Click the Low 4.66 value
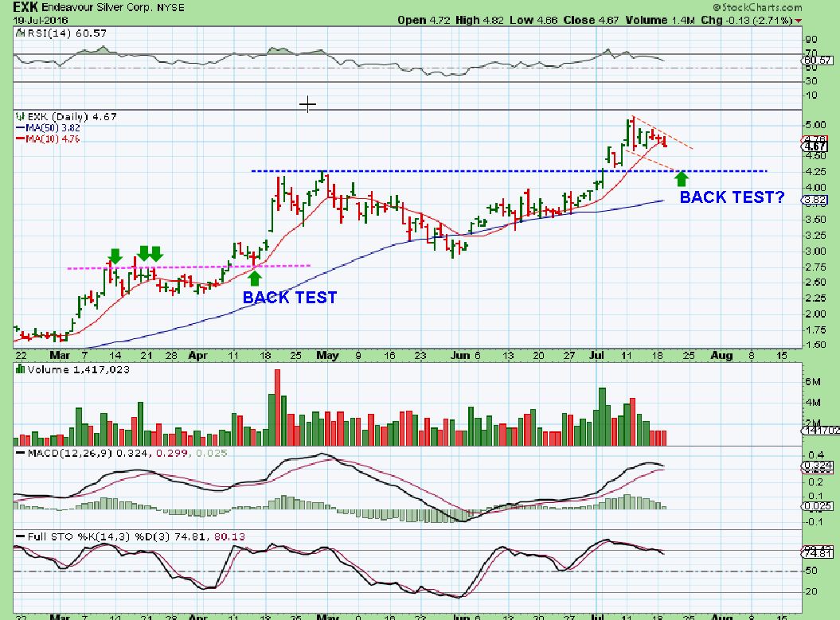 tap(533, 21)
